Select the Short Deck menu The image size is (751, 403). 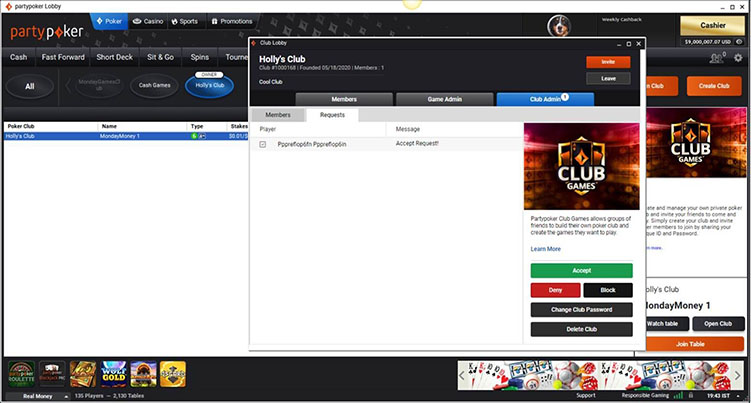point(114,57)
